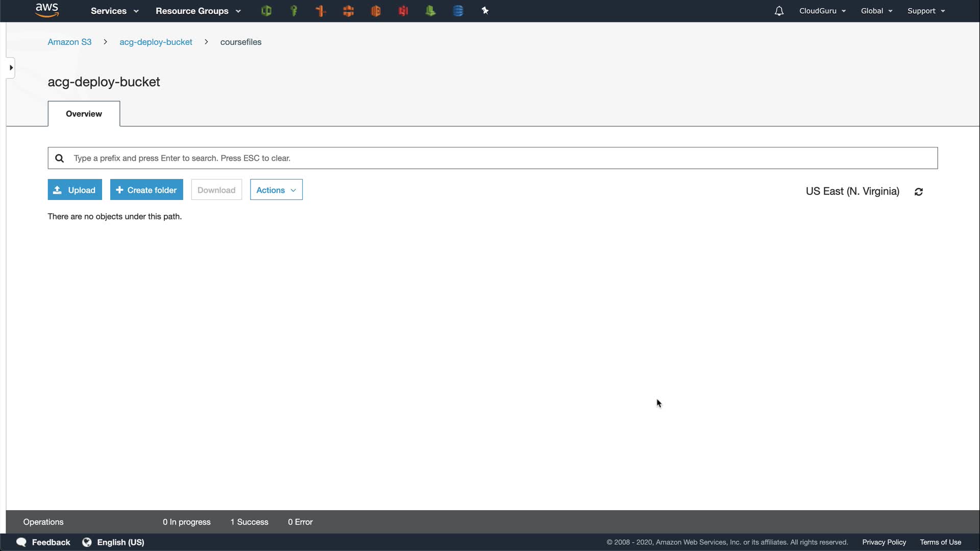The height and width of the screenshot is (551, 980).
Task: Open the green key IAM shortcut icon
Action: point(293,11)
